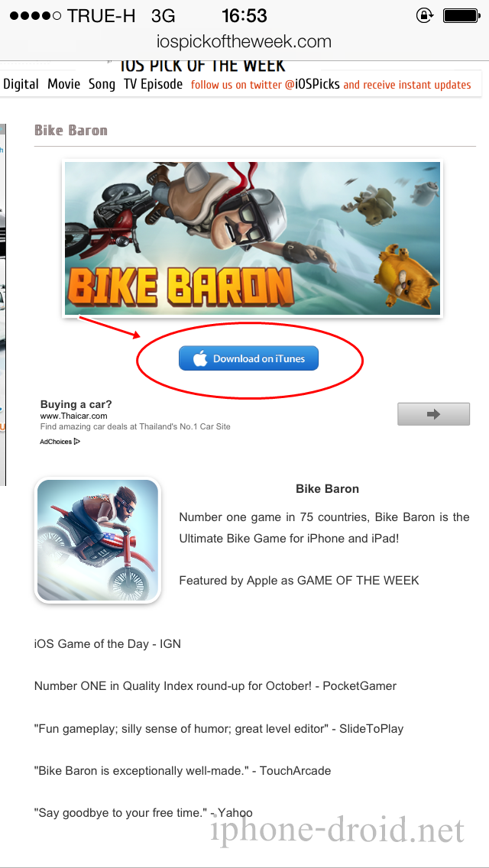
Task: Tap the signal strength dots
Action: [35, 16]
